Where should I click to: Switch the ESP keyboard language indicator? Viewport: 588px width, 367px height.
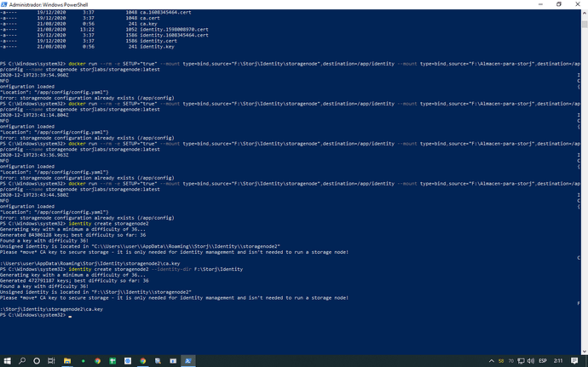(x=543, y=360)
